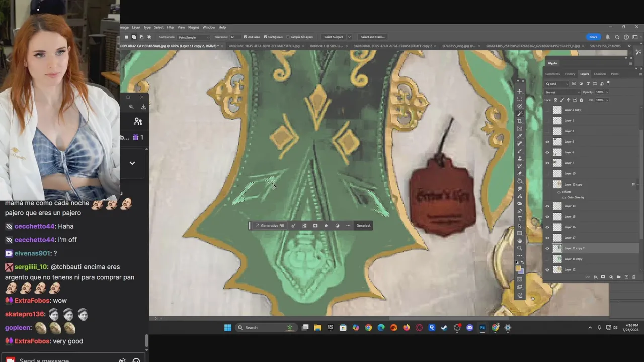Screen dimensions: 644x362
Task: Open arrow dropdown next to Select Subject
Action: pos(349,37)
